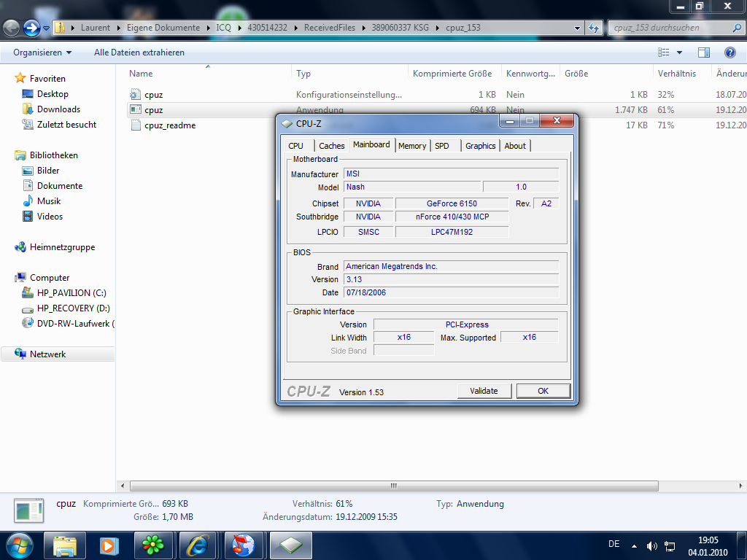747x560 pixels.
Task: Expand the address bar history dropdown
Action: (x=578, y=28)
